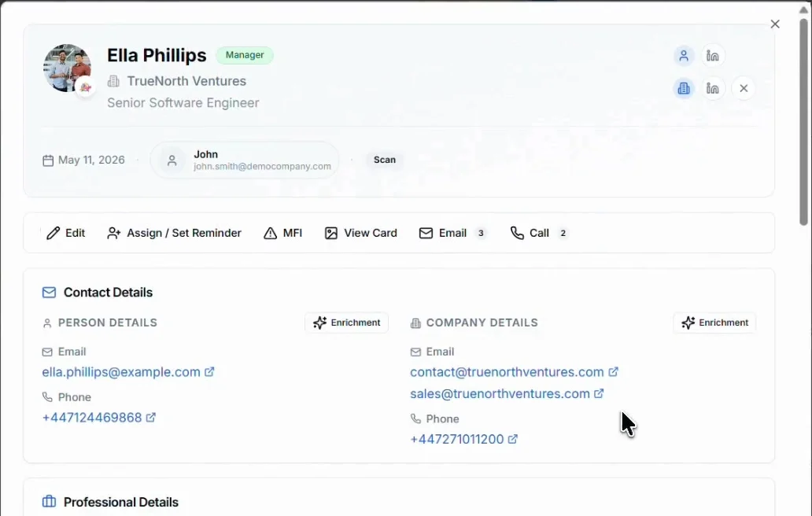Click the envelope icon next to Contact Details
The height and width of the screenshot is (516, 812).
50,293
